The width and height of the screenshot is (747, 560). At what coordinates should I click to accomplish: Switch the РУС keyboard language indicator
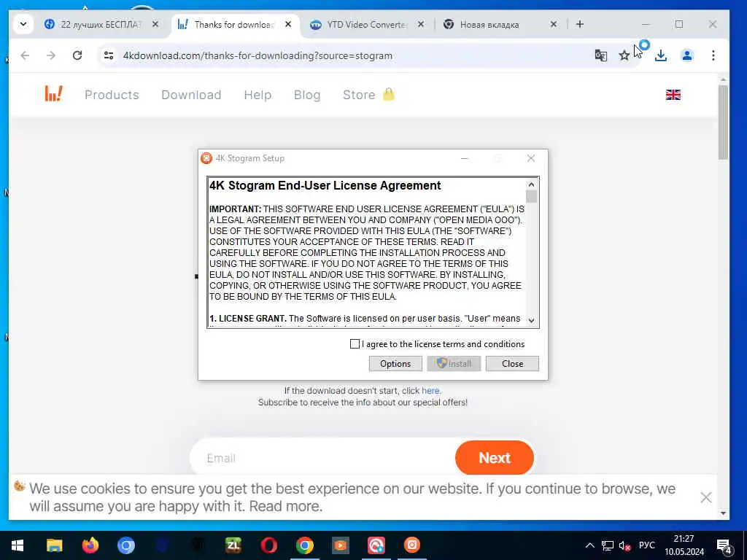tap(646, 545)
